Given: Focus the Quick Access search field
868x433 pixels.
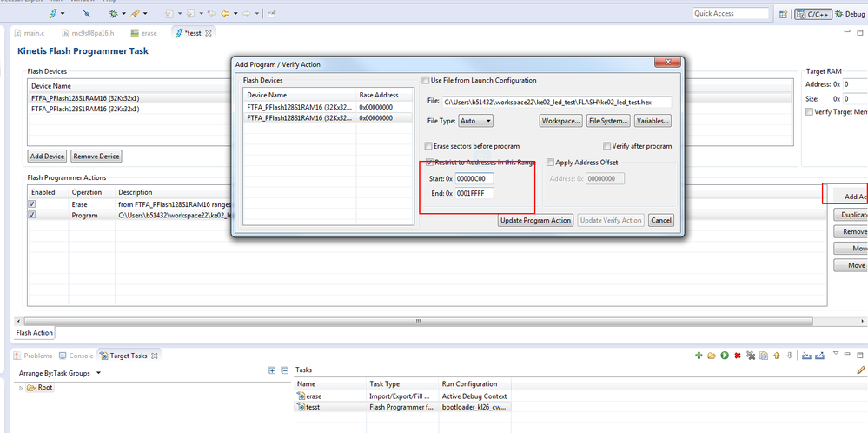Looking at the screenshot, I should tap(731, 13).
